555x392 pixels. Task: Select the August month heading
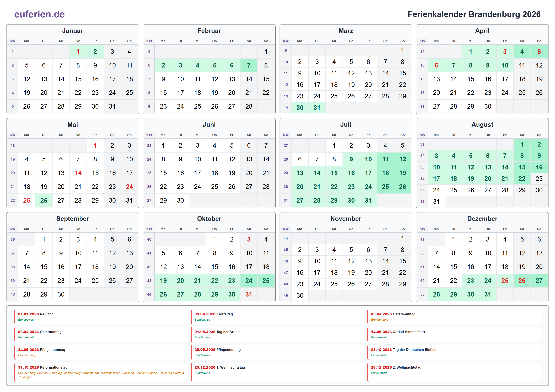[x=482, y=125]
